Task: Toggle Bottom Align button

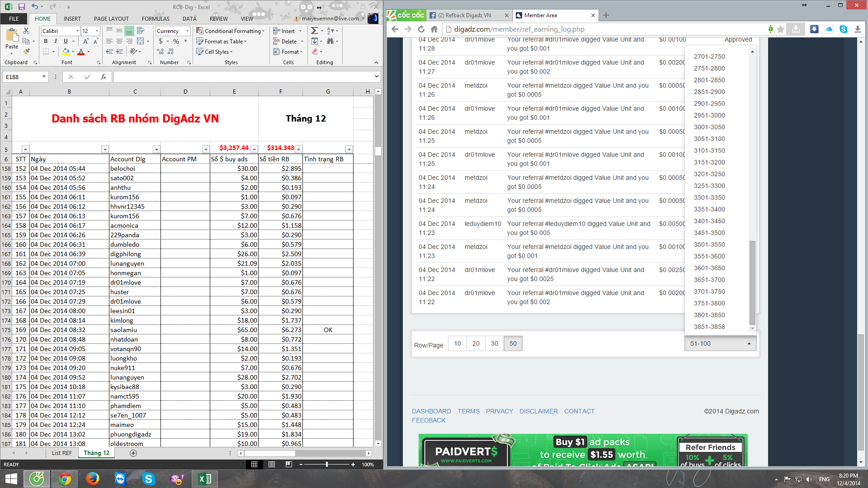Action: click(x=129, y=31)
